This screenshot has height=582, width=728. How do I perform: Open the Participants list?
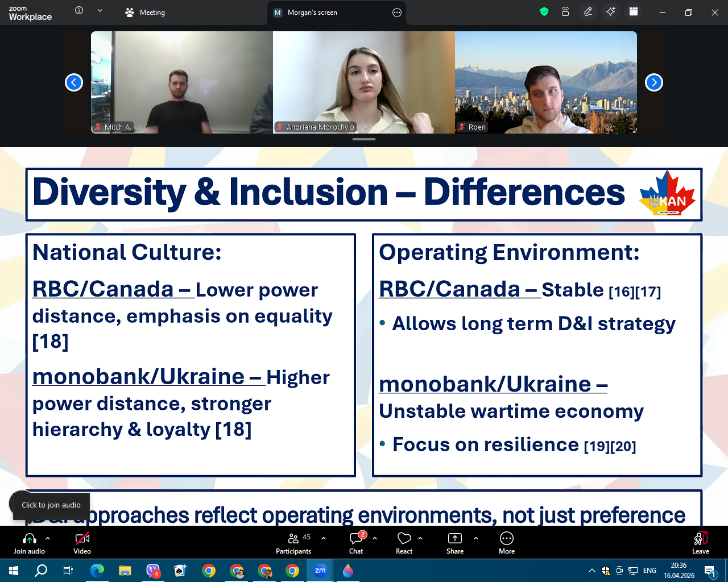click(x=293, y=542)
